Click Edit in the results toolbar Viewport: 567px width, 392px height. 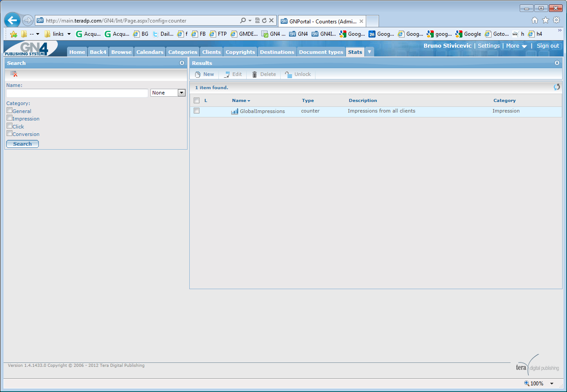(233, 74)
